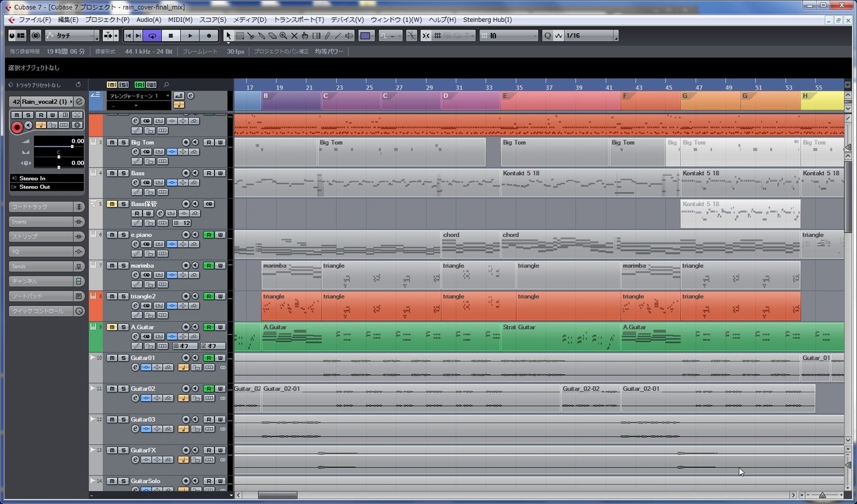
Task: Open the 拍 grid type dropdown
Action: point(508,35)
